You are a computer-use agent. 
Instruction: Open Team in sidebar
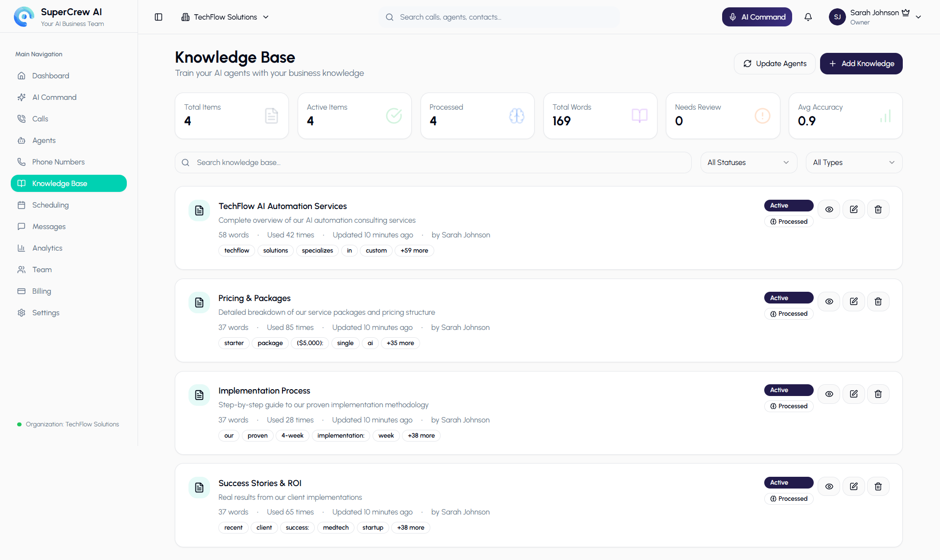pos(69,270)
